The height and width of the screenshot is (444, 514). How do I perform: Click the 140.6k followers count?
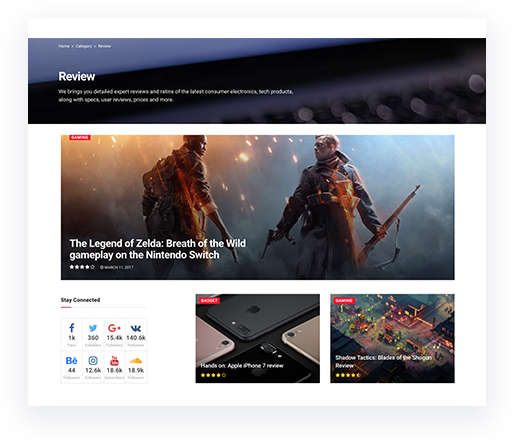click(136, 338)
